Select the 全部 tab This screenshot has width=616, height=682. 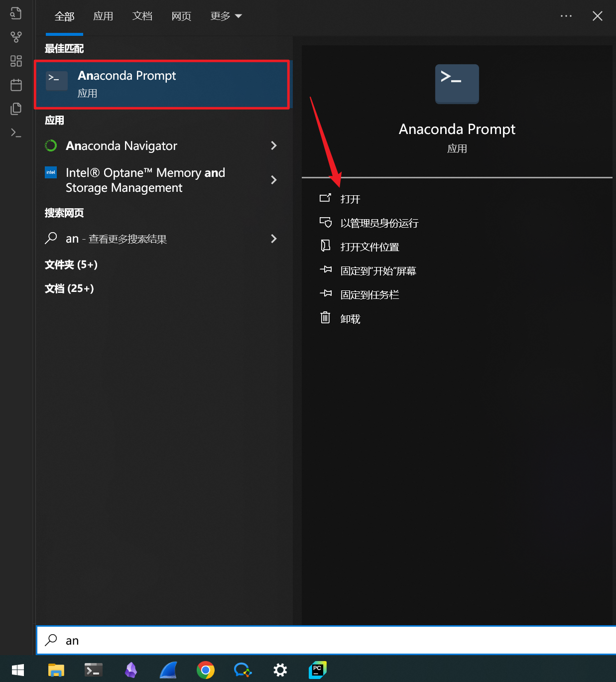(64, 16)
